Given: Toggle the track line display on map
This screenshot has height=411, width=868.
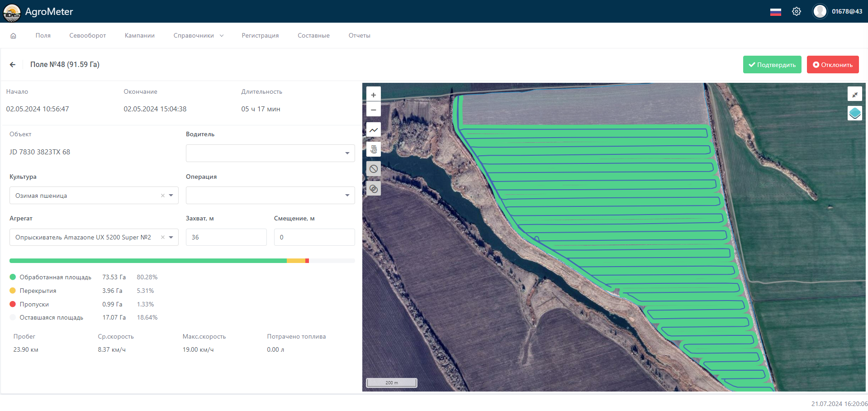Looking at the screenshot, I should tap(373, 130).
